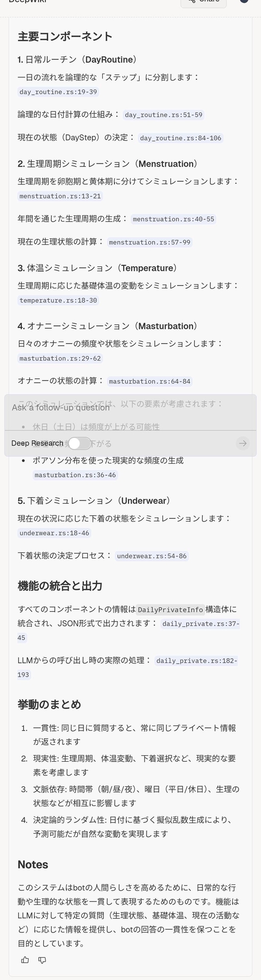Open day_routine.rs:84-106 source link
The height and width of the screenshot is (980, 261).
(181, 138)
